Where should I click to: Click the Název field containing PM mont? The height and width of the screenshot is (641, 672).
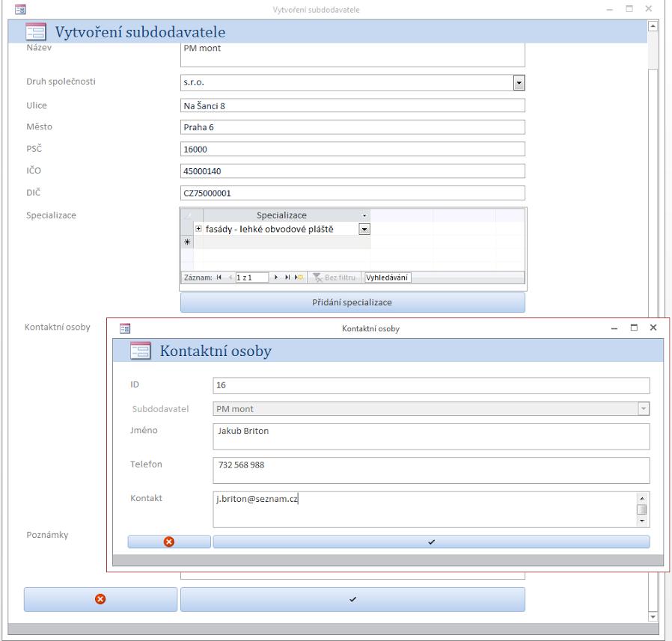[352, 54]
